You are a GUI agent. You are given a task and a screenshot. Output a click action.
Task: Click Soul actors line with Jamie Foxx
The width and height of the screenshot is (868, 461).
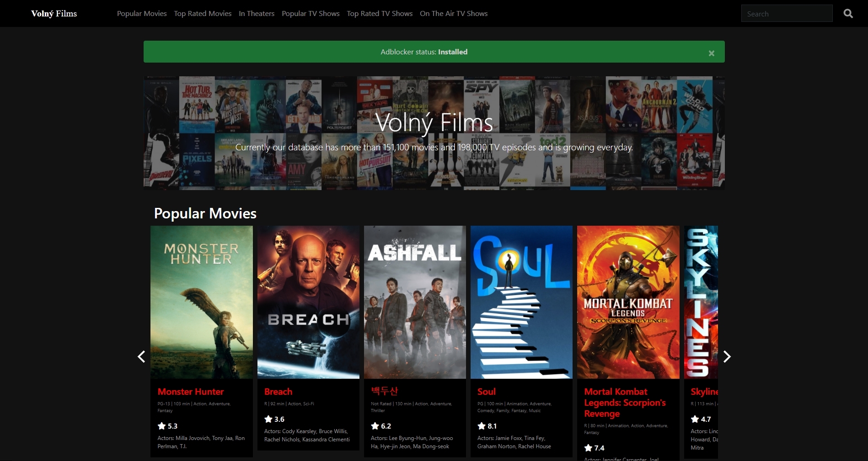coord(514,442)
